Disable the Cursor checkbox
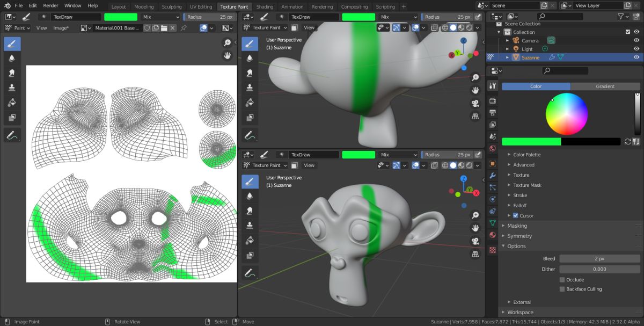The width and height of the screenshot is (644, 326). tap(516, 215)
